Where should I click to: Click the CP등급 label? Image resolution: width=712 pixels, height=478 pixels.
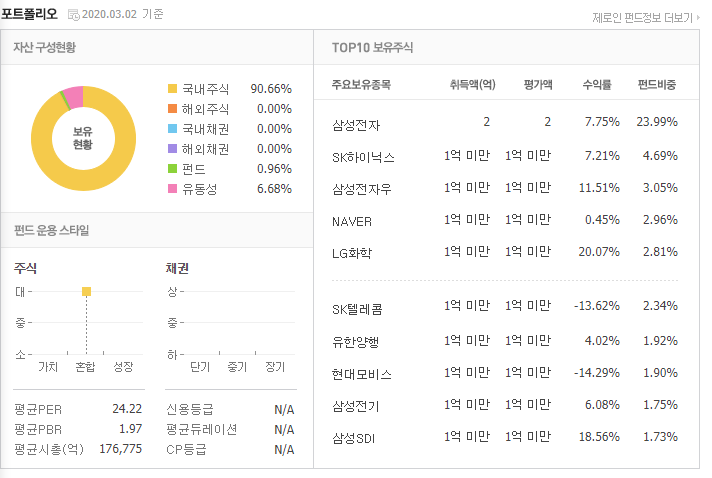[x=186, y=449]
